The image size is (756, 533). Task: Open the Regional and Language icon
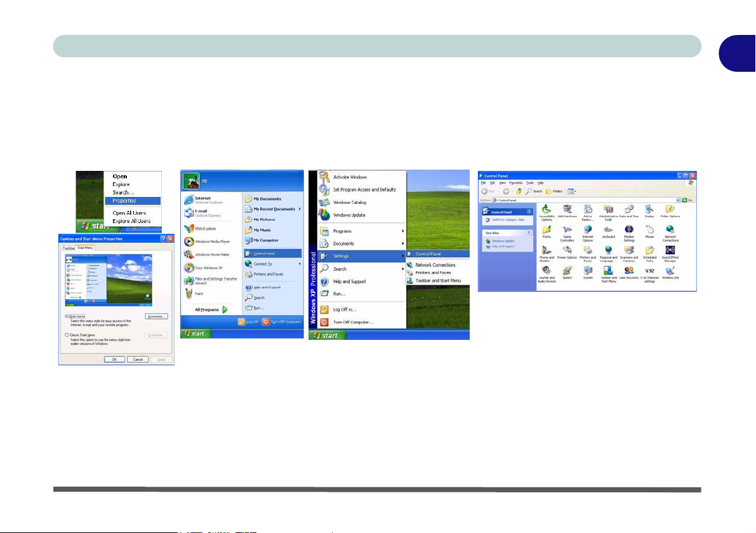pyautogui.click(x=609, y=253)
